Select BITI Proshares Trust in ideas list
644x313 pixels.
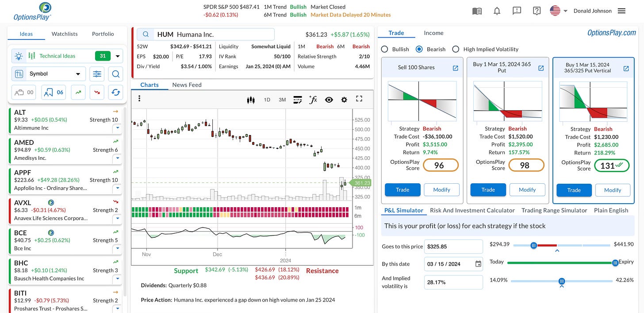65,300
